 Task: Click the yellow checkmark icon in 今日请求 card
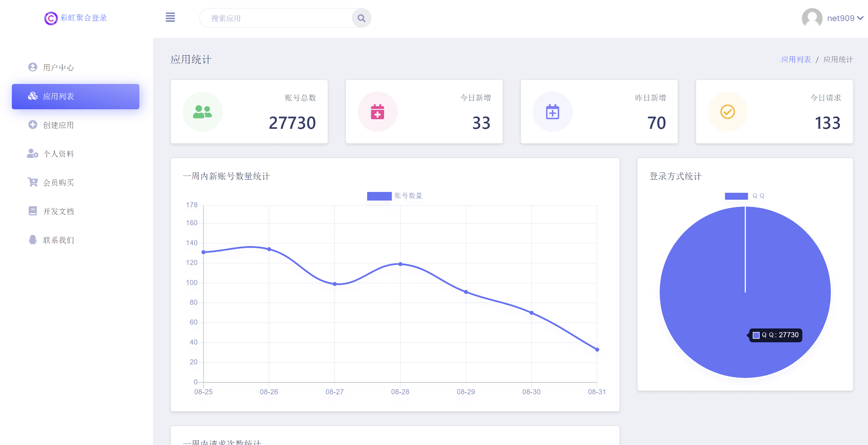coord(727,112)
